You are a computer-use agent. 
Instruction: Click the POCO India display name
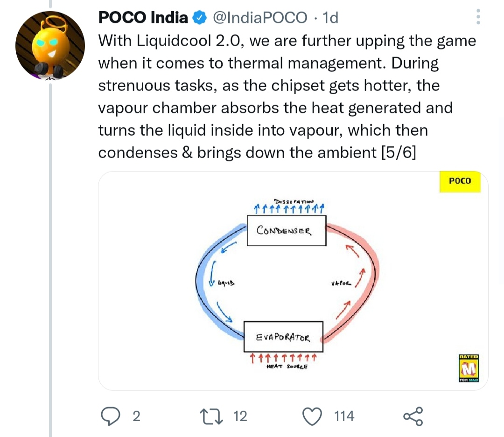[x=143, y=18]
